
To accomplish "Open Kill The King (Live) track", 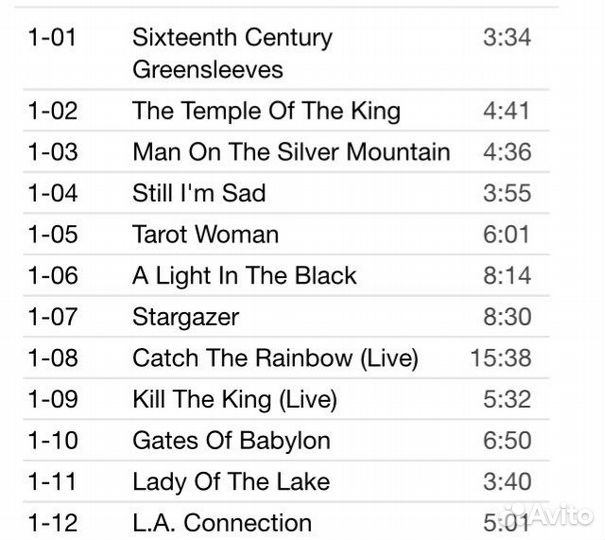I will (234, 400).
